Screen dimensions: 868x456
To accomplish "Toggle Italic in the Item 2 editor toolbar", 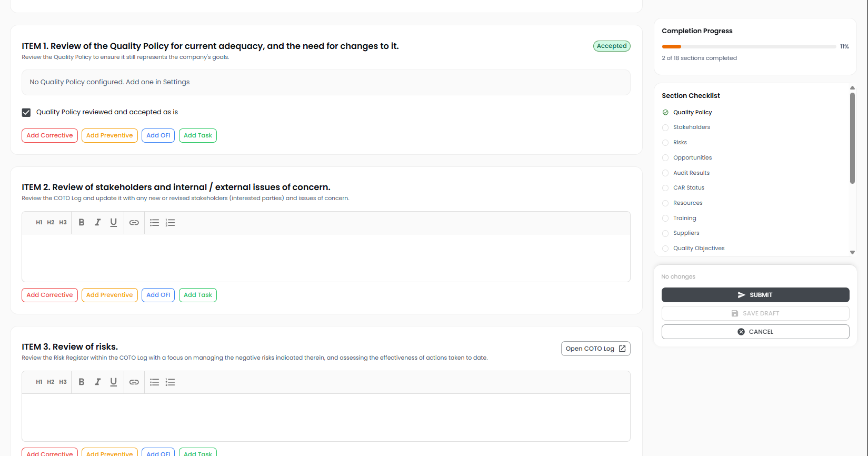I will point(97,223).
